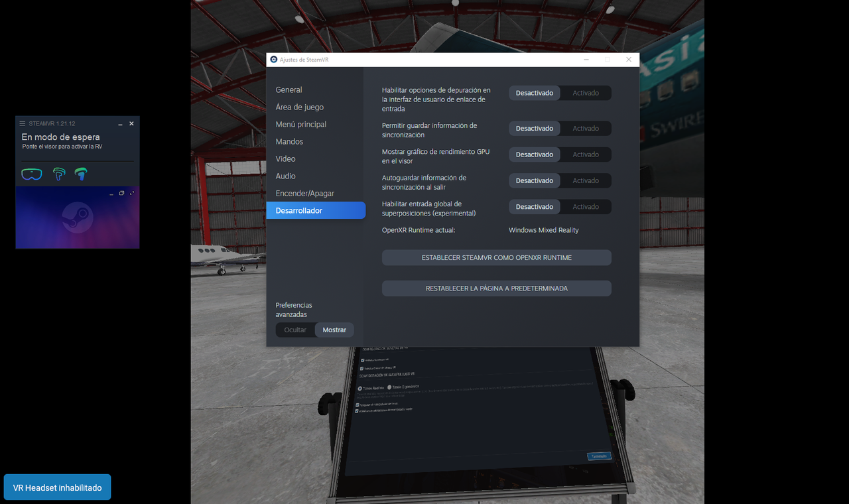
Task: Click the solid-filled controller status icon
Action: 81,174
